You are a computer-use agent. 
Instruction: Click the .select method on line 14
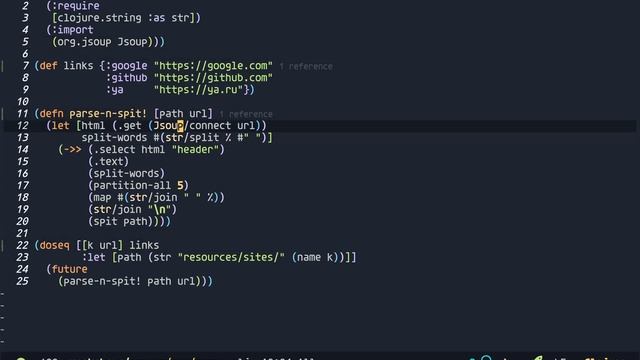point(114,149)
